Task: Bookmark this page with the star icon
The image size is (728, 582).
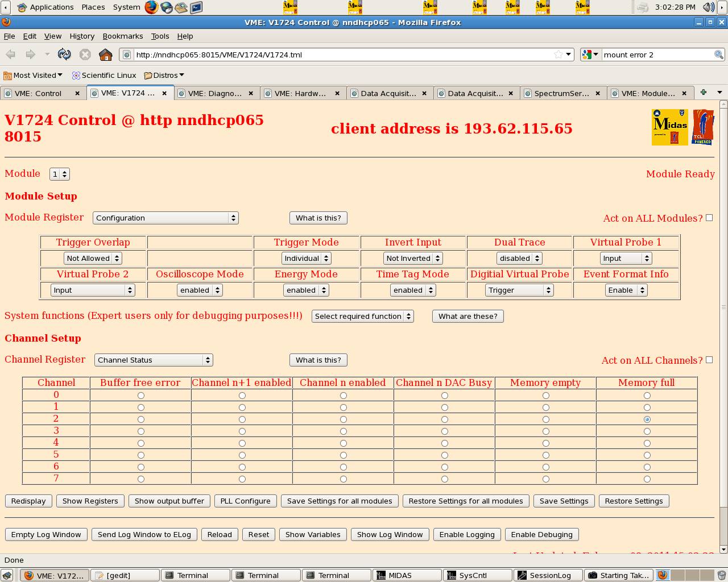Action: coord(559,55)
